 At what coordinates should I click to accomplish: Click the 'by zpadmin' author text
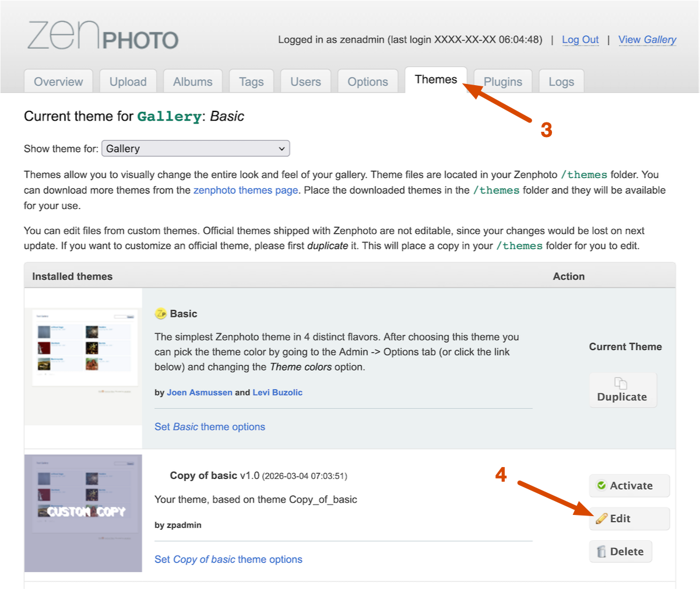[x=178, y=525]
